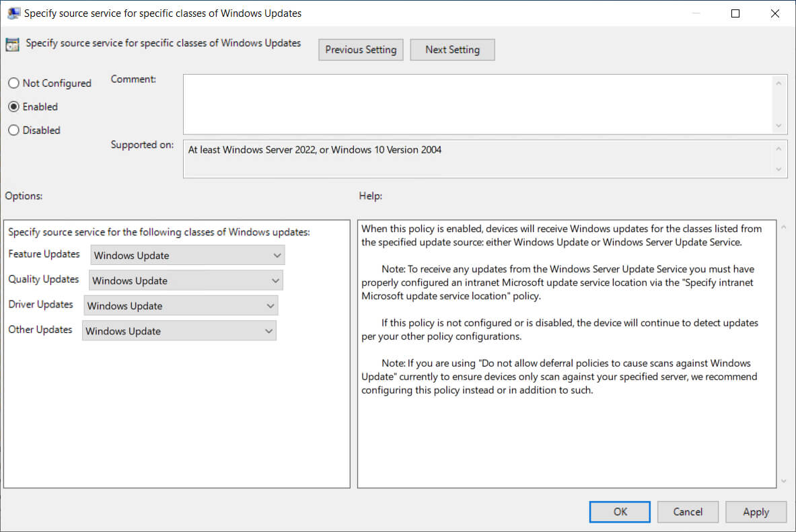Open the Quality Updates source dropdown
The width and height of the screenshot is (796, 532).
click(x=186, y=280)
